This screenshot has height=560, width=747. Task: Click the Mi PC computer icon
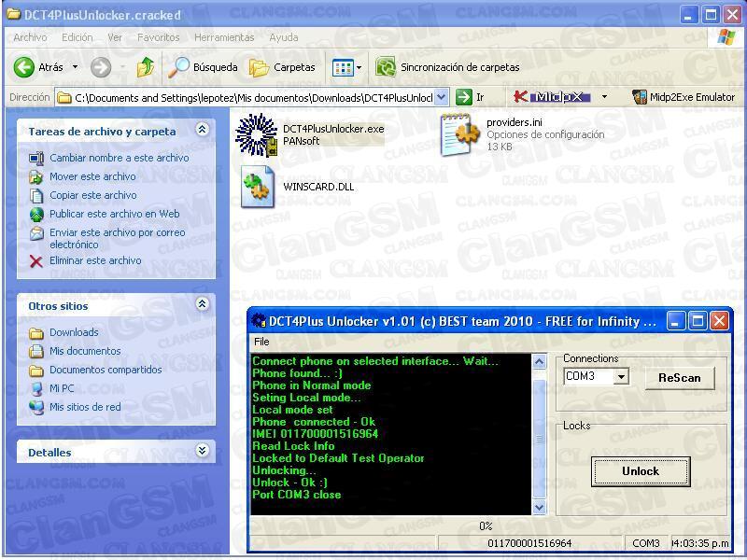pyautogui.click(x=36, y=388)
